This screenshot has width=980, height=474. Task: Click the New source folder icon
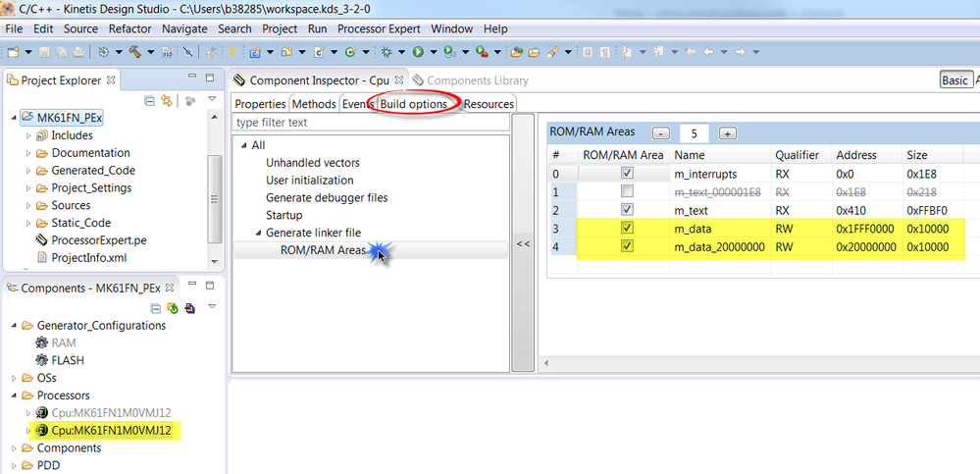tap(286, 52)
